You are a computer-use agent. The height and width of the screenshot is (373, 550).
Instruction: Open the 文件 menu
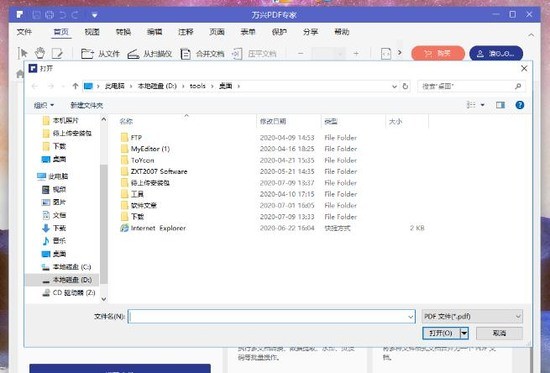click(24, 32)
